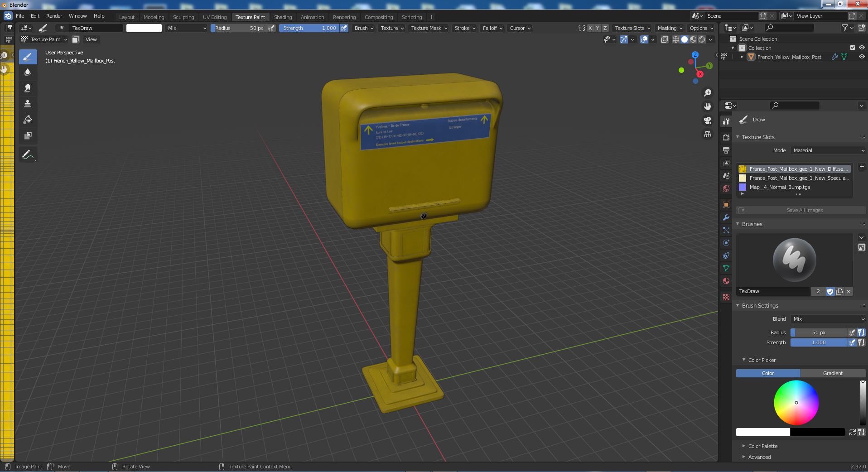Select the Clone stamp tool
868x472 pixels.
[28, 104]
